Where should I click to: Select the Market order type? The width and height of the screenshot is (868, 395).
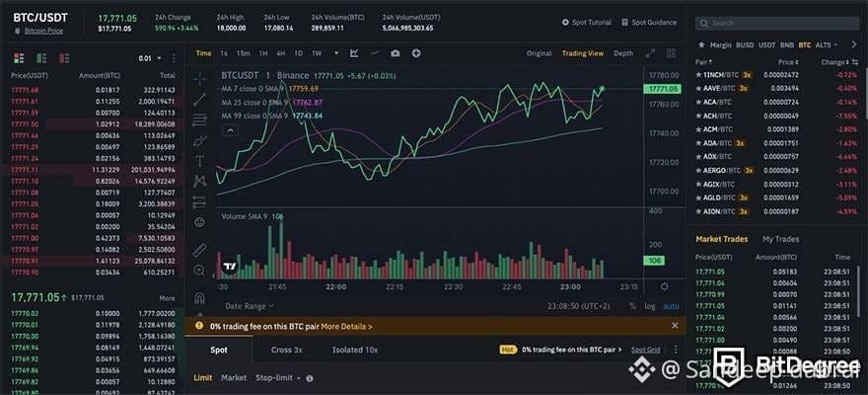coord(234,378)
